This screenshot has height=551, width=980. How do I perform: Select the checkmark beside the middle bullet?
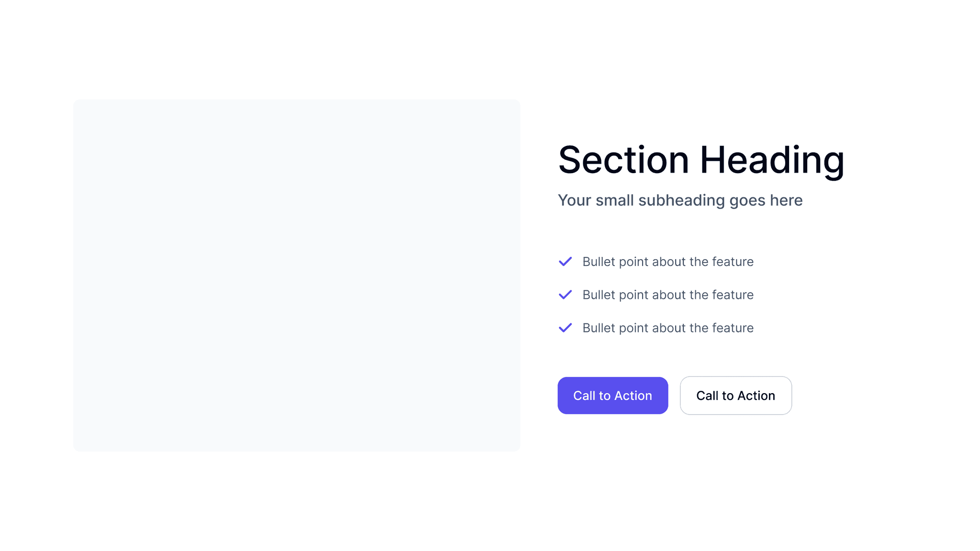click(x=565, y=295)
